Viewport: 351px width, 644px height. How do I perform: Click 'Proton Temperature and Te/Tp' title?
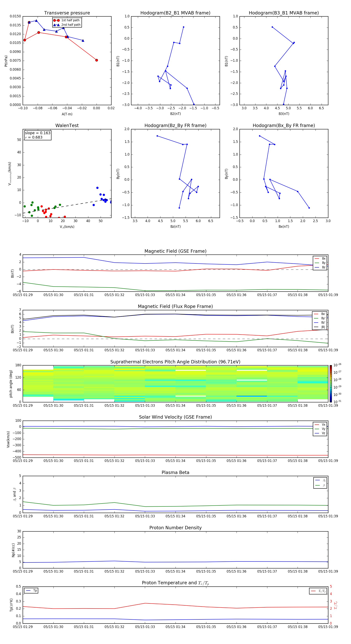click(x=175, y=583)
